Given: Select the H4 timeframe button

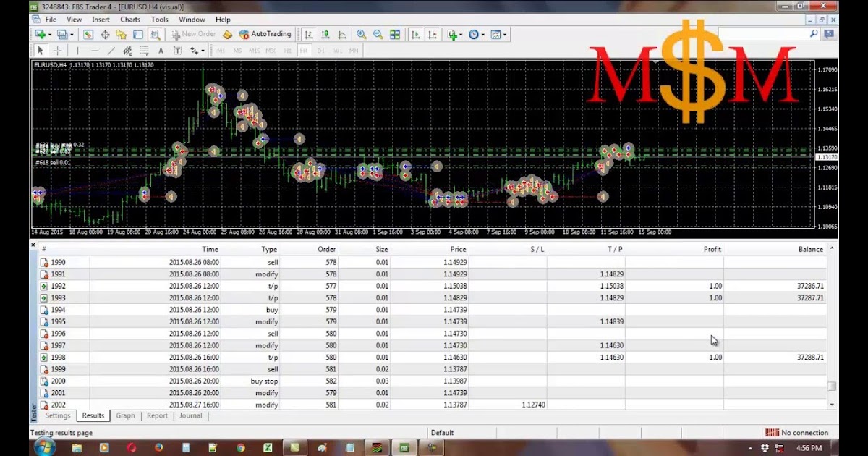Looking at the screenshot, I should [304, 51].
